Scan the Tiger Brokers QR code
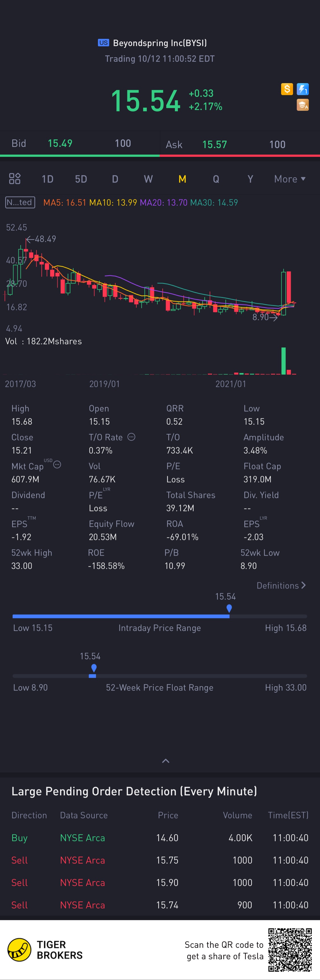 tap(290, 950)
